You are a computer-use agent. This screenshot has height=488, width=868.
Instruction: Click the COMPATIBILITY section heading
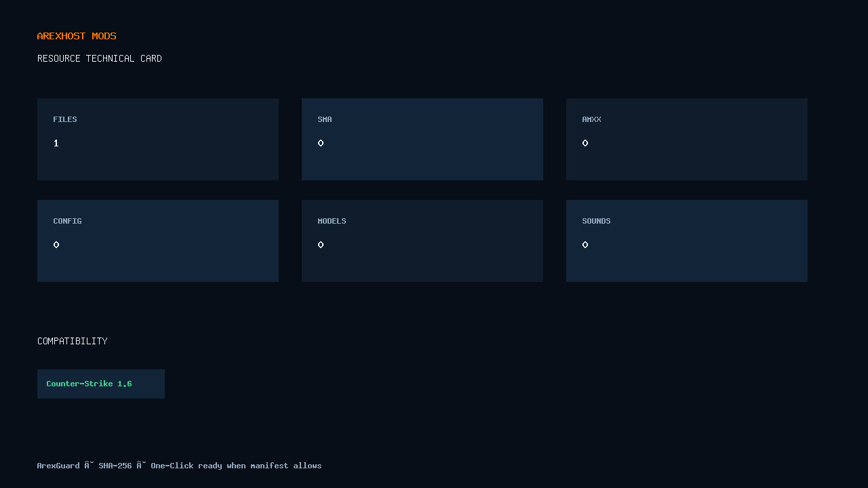pos(73,341)
